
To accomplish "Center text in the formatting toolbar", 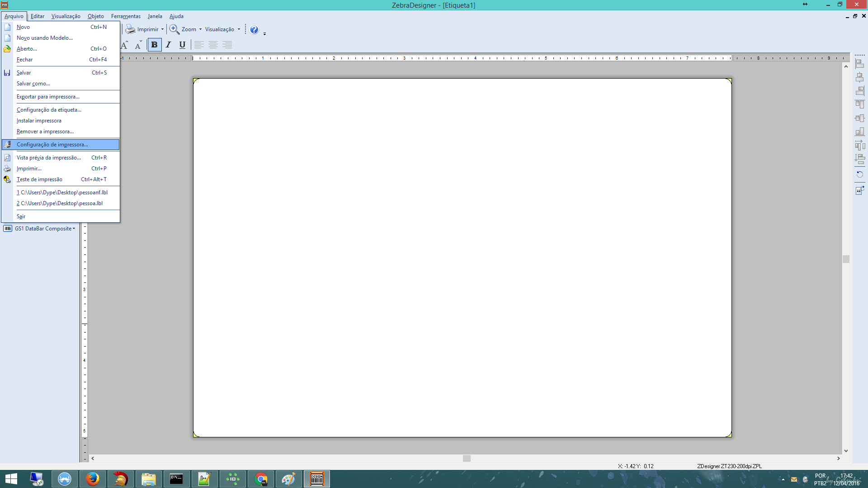I will pyautogui.click(x=213, y=45).
